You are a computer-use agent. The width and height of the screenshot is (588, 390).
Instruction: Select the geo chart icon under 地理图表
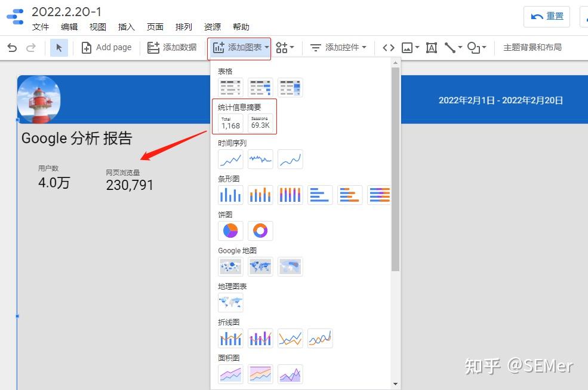(230, 302)
